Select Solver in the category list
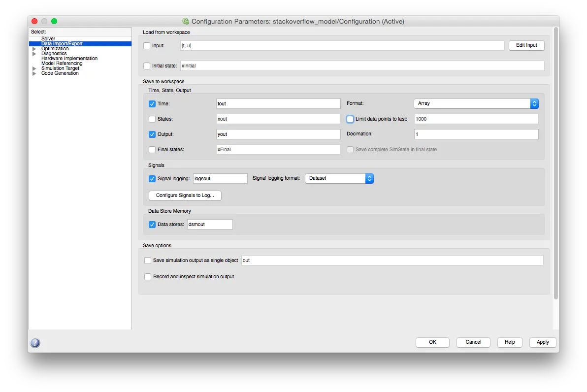 click(48, 38)
